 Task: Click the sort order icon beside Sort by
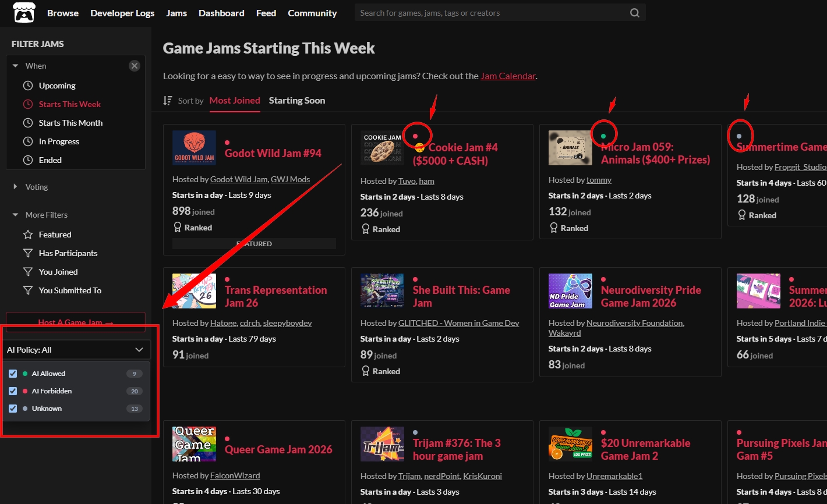(x=168, y=101)
